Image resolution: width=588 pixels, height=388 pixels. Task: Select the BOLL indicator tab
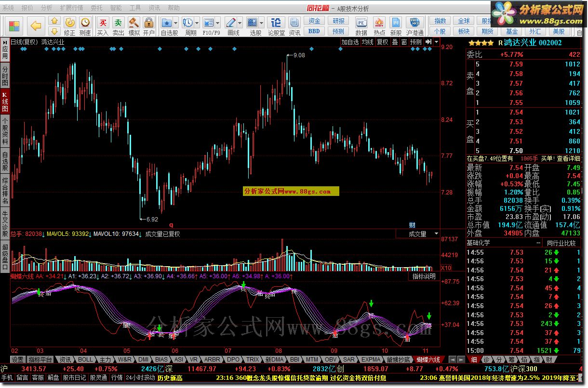(85, 360)
